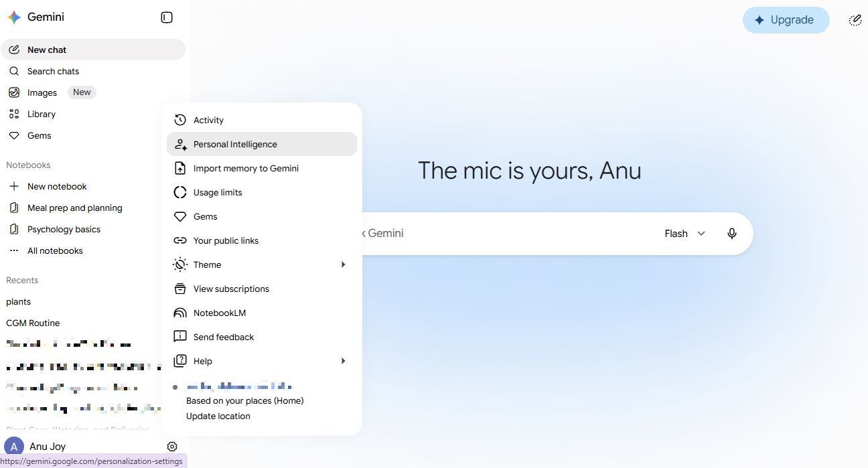Viewport: 868px width, 468px height.
Task: Open the plants recent chat
Action: coord(18,301)
